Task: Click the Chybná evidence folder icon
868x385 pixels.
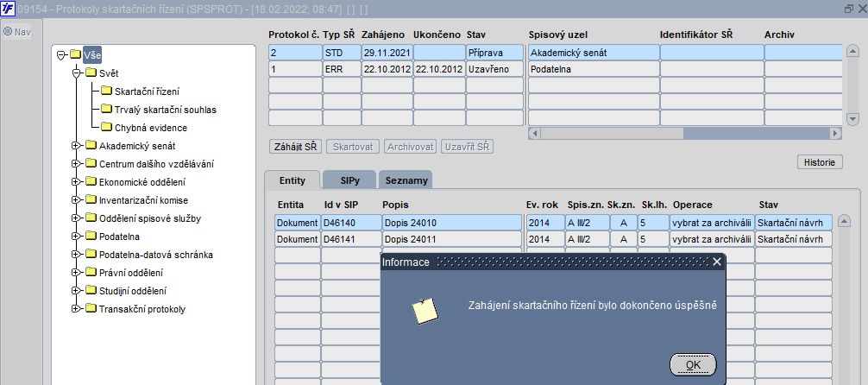Action: (x=106, y=128)
